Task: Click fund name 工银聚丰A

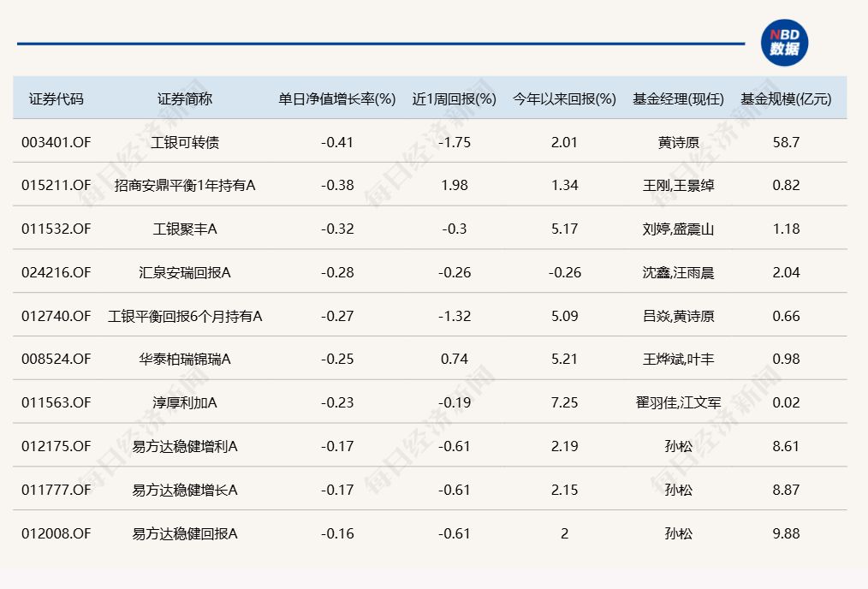Action: [185, 229]
